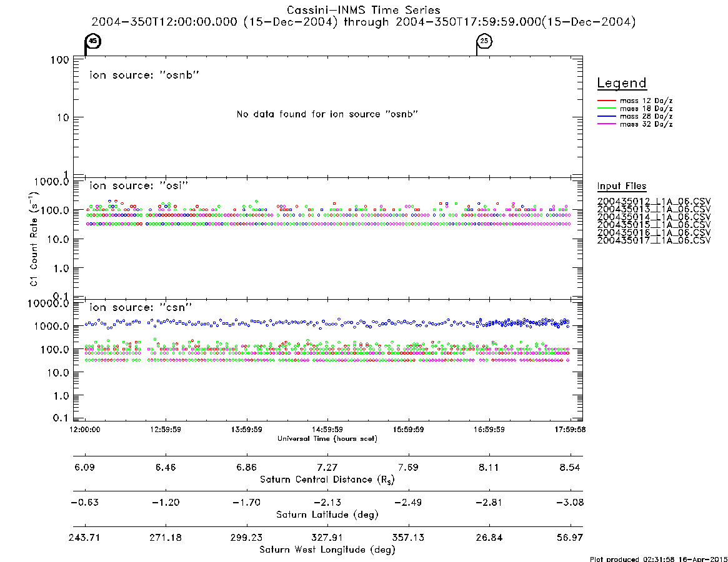
Task: Click the -3.08 latitude value
Action: [570, 503]
